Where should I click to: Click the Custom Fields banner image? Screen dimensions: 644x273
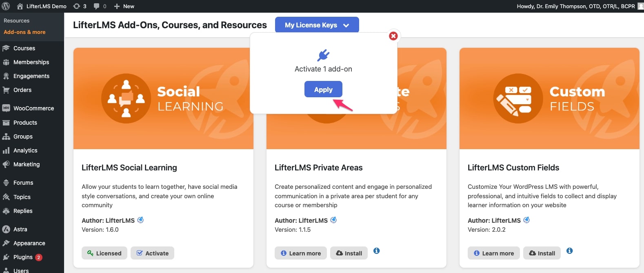tap(549, 98)
